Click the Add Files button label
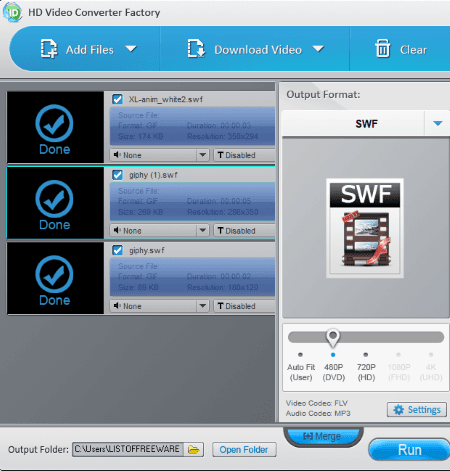450x471 pixels. (x=90, y=50)
